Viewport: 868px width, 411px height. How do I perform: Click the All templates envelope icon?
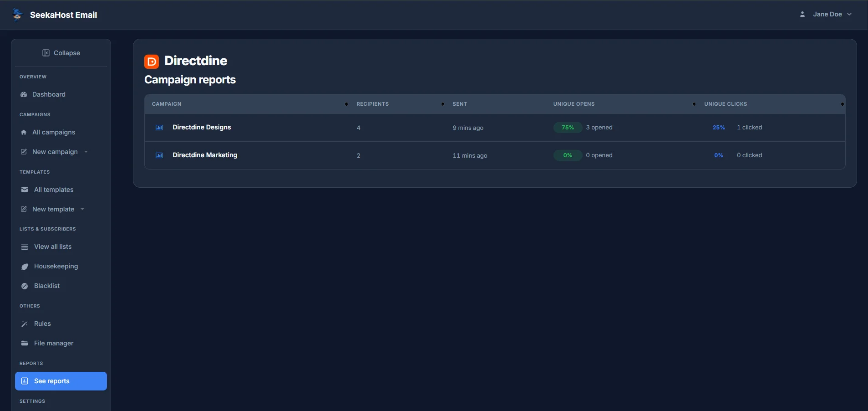[x=25, y=190]
